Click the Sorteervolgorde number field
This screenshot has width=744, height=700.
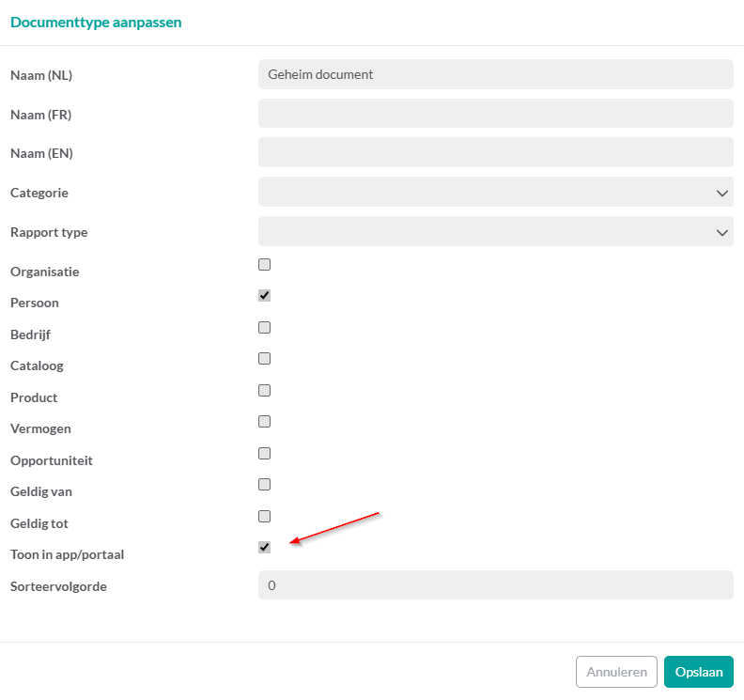(x=495, y=584)
